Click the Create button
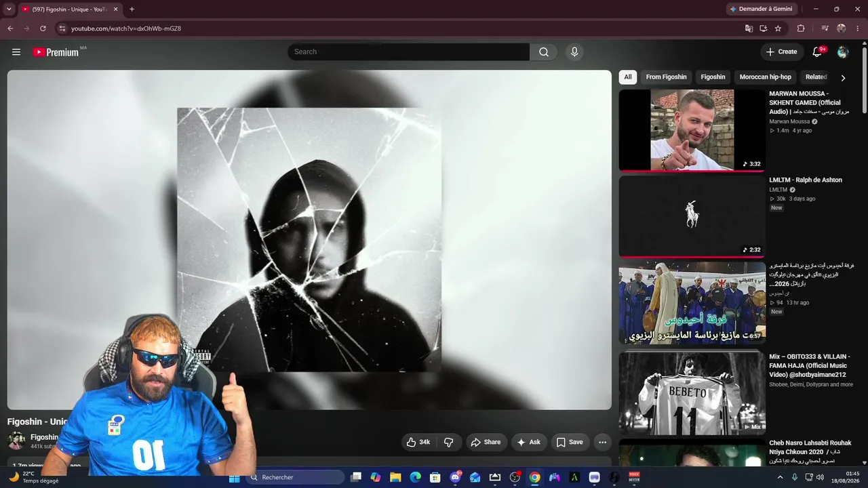 pos(782,52)
